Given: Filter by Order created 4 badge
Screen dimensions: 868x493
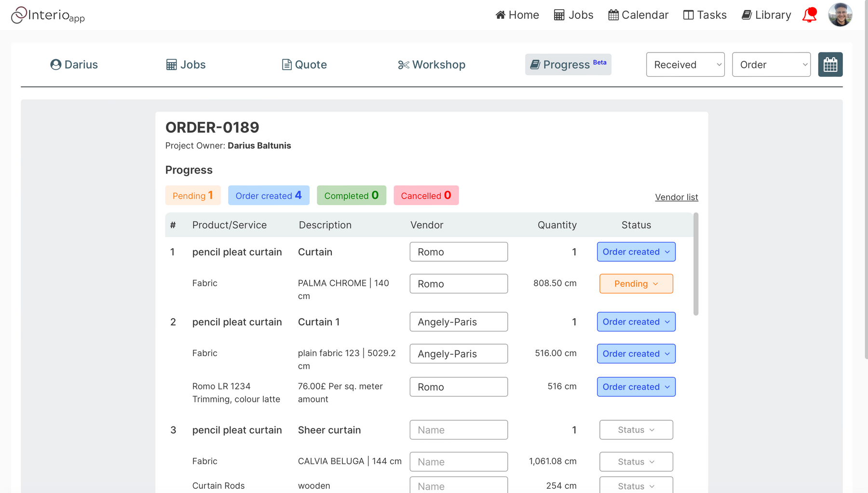Looking at the screenshot, I should [x=269, y=195].
